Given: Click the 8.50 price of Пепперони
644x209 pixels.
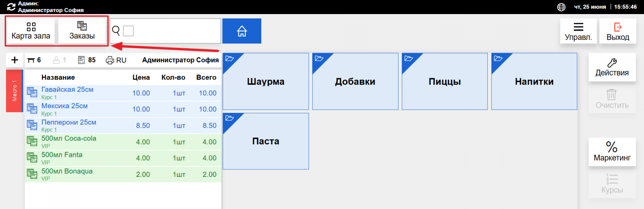Looking at the screenshot, I should 143,125.
